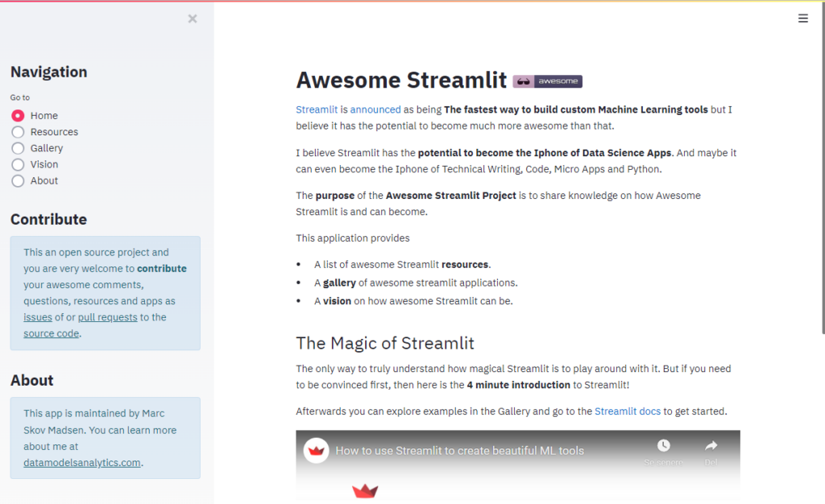The image size is (825, 504).
Task: Open the issues link under Contribute
Action: coord(37,316)
